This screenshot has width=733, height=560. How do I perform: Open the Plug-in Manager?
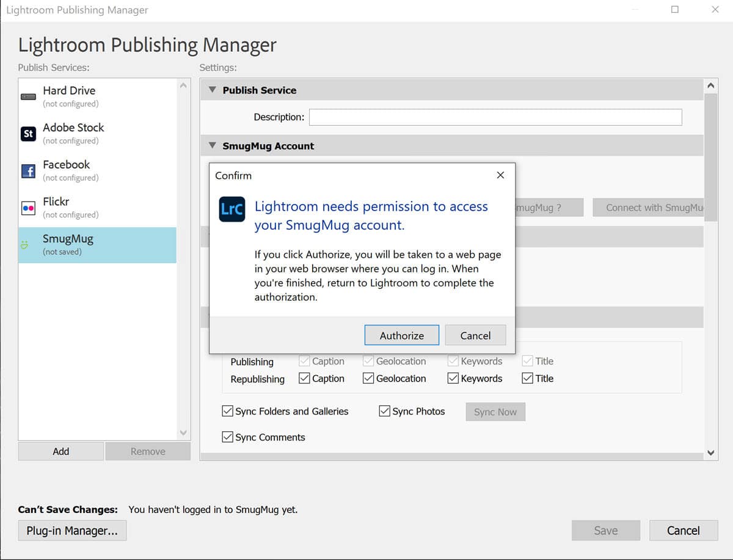pyautogui.click(x=72, y=531)
